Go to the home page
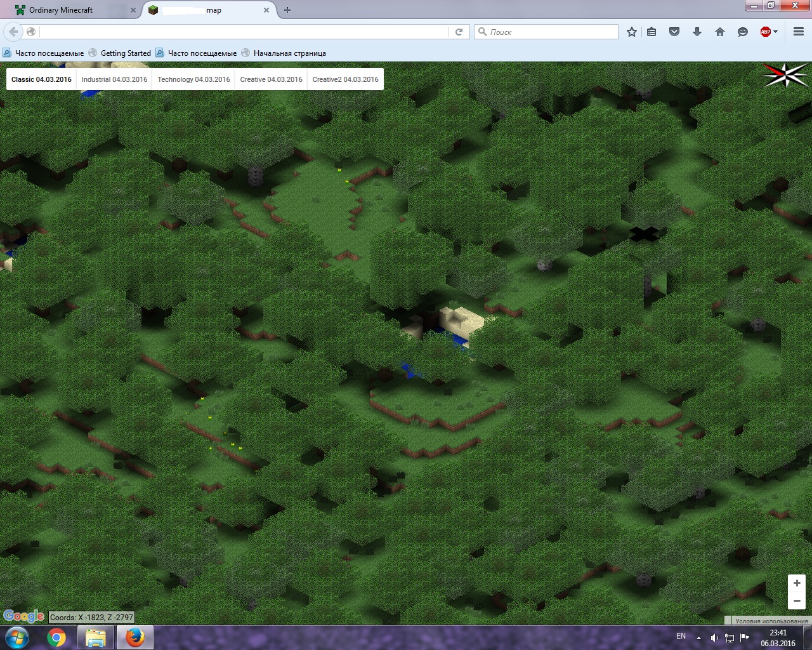 (720, 32)
